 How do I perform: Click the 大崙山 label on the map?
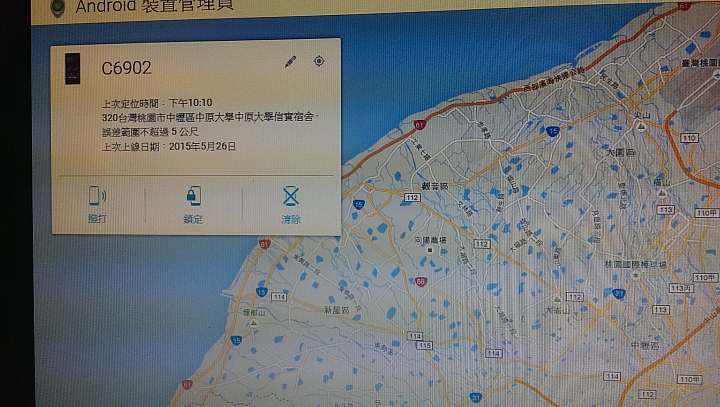tap(557, 311)
